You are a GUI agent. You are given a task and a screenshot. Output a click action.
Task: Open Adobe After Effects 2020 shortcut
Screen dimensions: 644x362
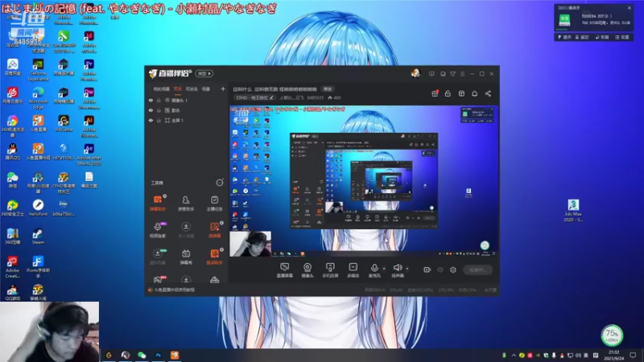(x=89, y=154)
